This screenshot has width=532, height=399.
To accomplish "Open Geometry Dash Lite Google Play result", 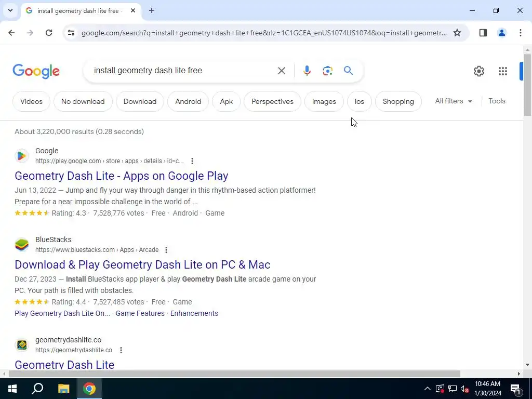I will click(122, 176).
